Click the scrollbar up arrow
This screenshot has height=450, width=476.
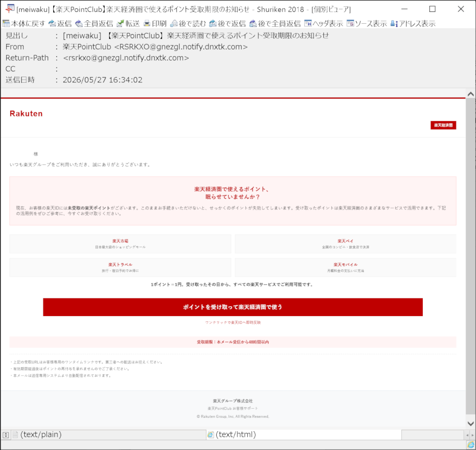point(470,94)
